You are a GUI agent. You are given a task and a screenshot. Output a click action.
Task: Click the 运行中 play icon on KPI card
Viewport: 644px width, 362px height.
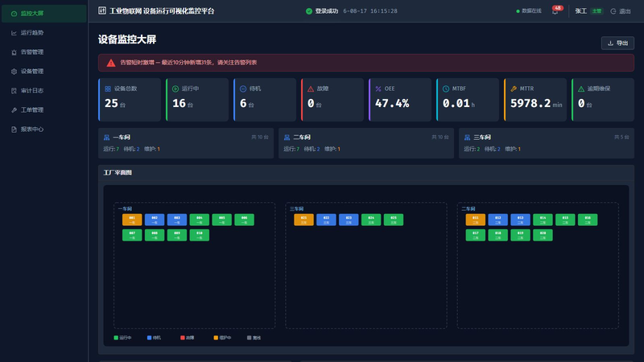click(x=175, y=88)
